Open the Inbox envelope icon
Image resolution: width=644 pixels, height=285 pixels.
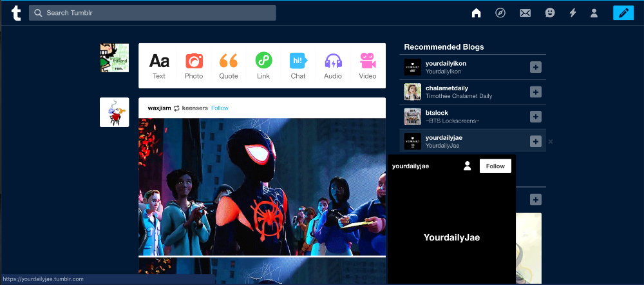coord(526,13)
